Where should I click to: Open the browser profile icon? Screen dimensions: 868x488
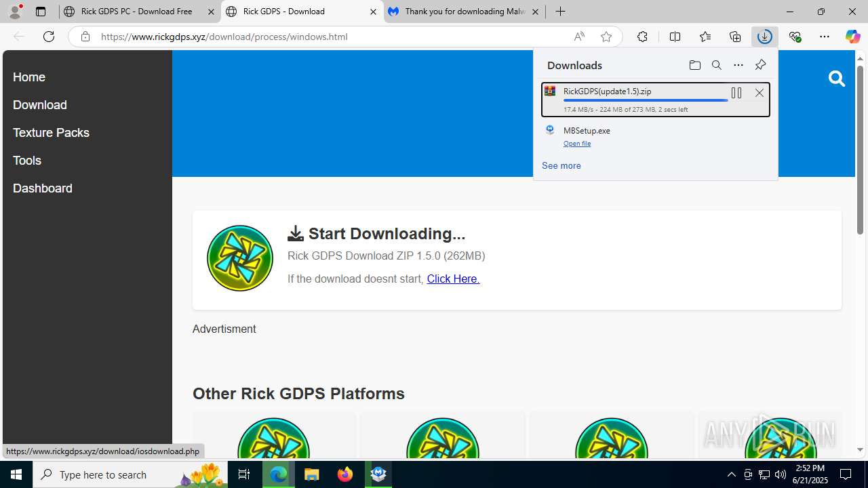tap(15, 12)
